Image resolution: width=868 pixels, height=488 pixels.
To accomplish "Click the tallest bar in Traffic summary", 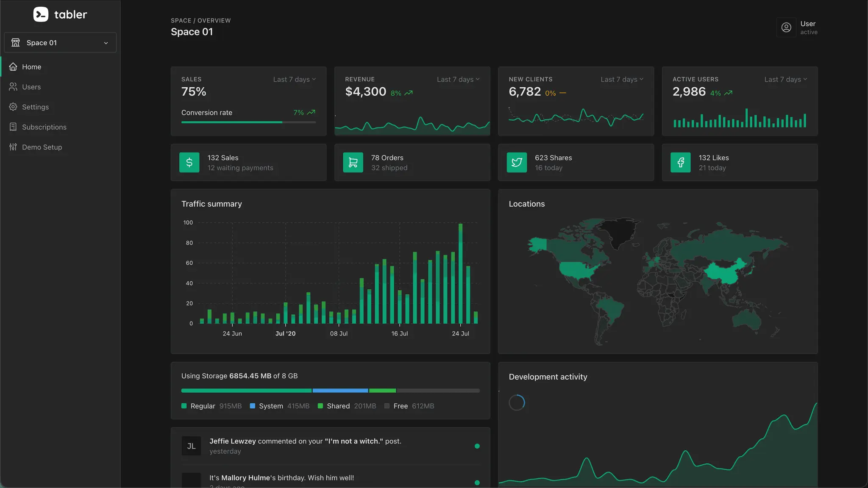I will [x=461, y=273].
